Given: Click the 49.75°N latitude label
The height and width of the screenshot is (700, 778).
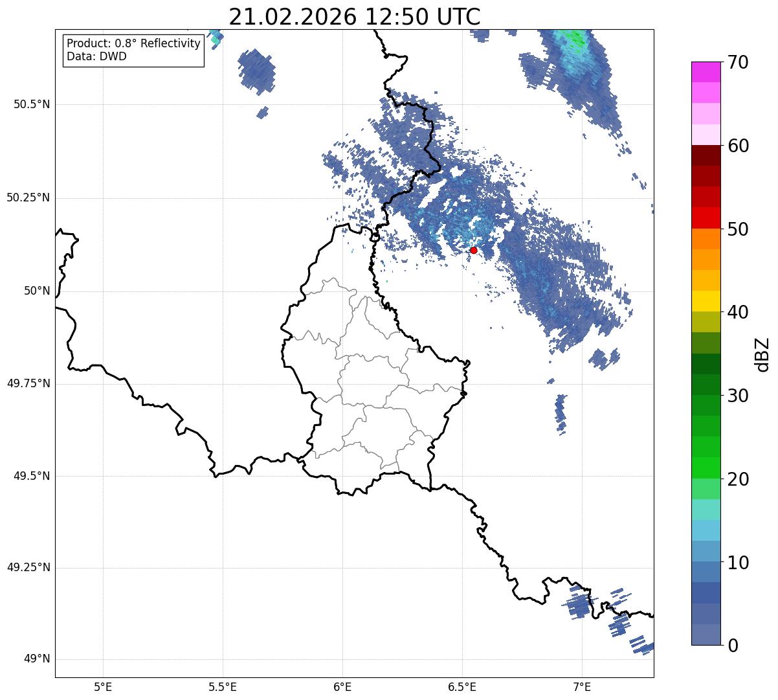Looking at the screenshot, I should pos(28,383).
